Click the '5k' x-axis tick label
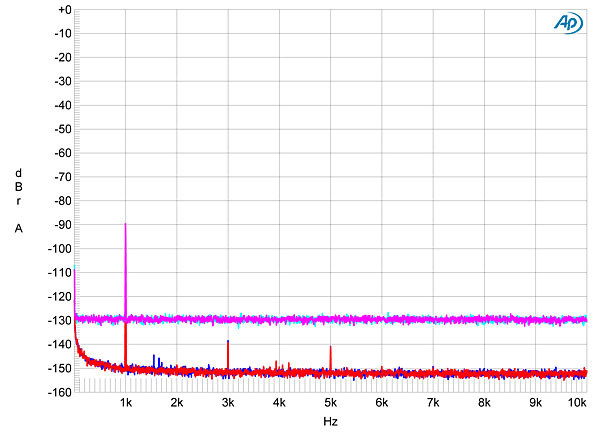 330,403
